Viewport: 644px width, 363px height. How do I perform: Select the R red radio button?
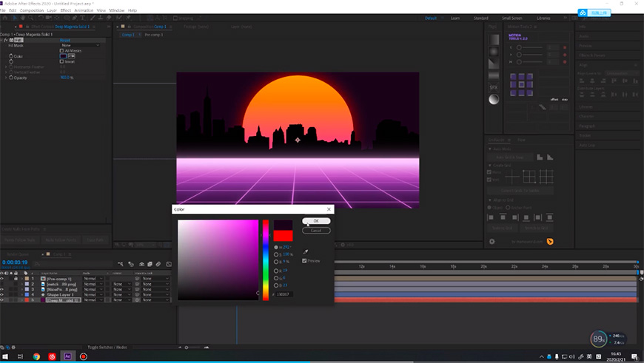(x=276, y=271)
